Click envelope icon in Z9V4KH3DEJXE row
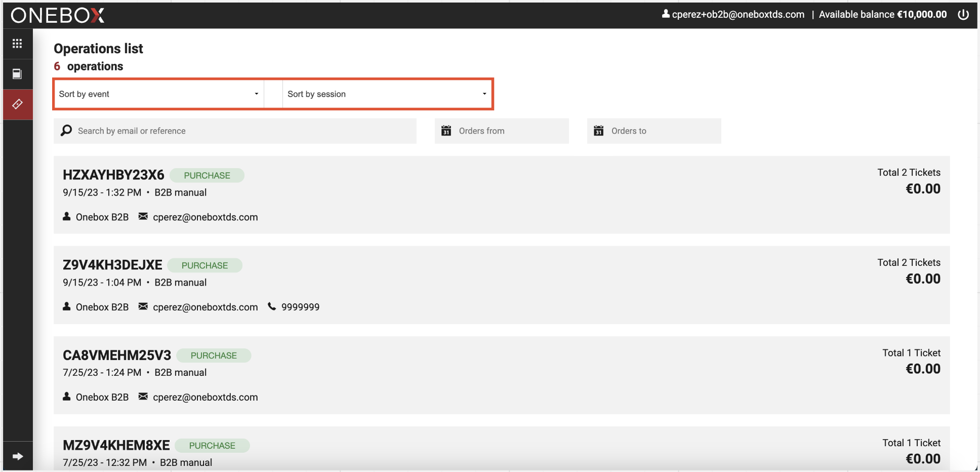The height and width of the screenshot is (472, 980). [x=143, y=306]
